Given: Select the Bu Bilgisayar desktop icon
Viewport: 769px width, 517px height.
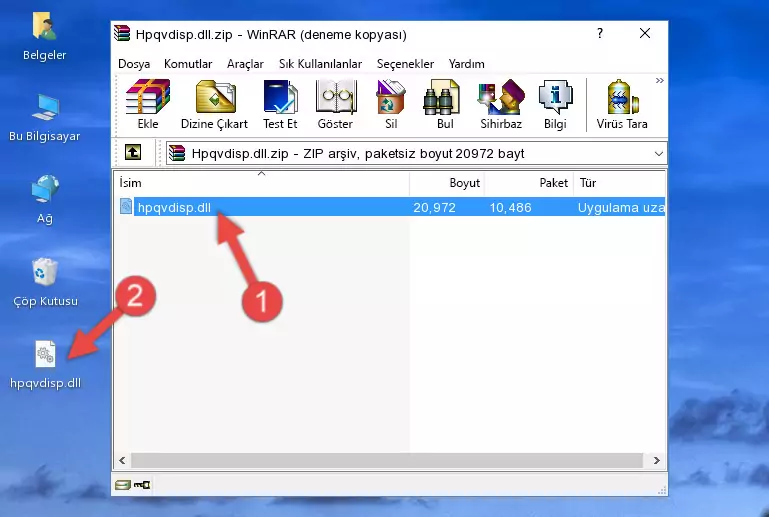Looking at the screenshot, I should (45, 118).
